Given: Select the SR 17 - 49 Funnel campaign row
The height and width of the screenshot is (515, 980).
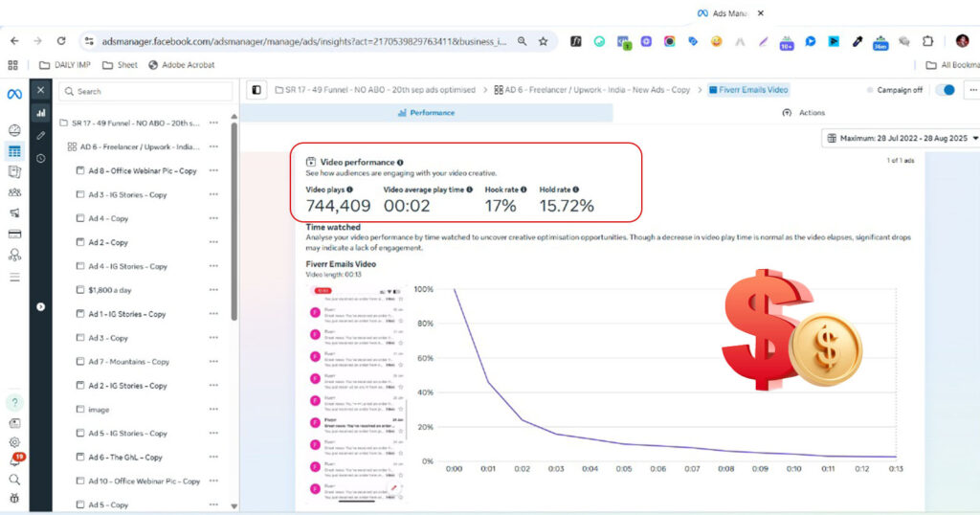Looking at the screenshot, I should 130,123.
